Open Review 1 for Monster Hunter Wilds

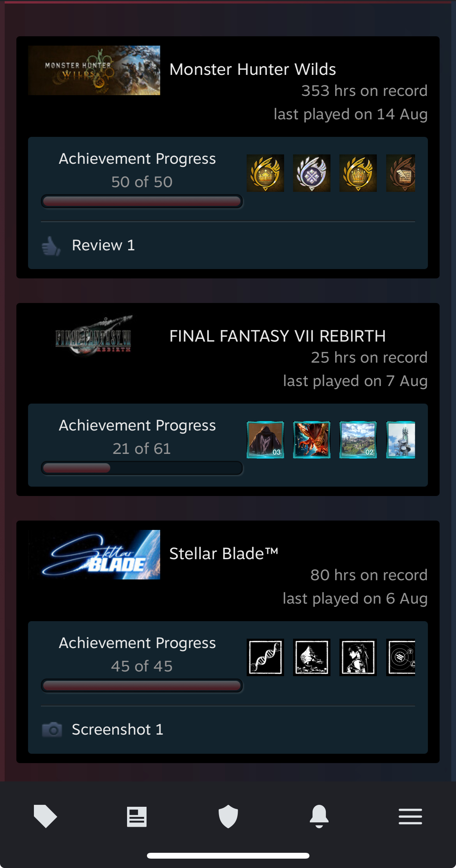[x=104, y=245]
